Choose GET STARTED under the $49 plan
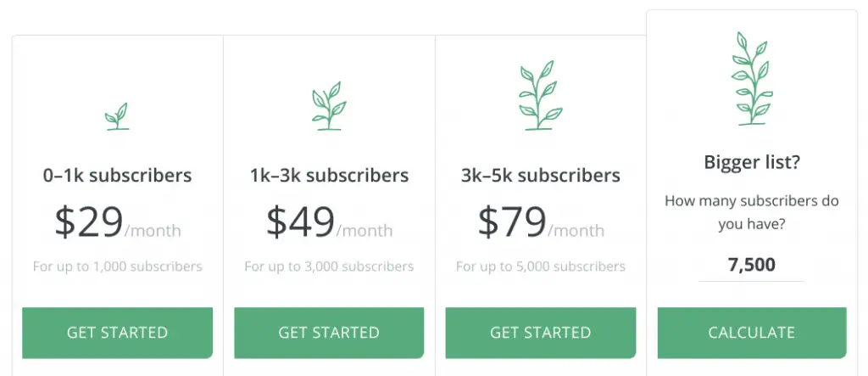Image resolution: width=868 pixels, height=376 pixels. [x=329, y=333]
